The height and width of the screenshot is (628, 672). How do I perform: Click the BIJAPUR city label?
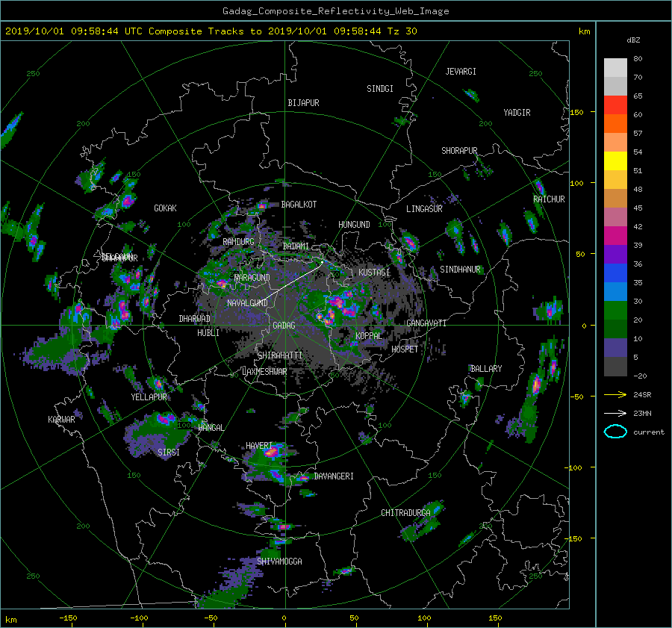(x=303, y=103)
